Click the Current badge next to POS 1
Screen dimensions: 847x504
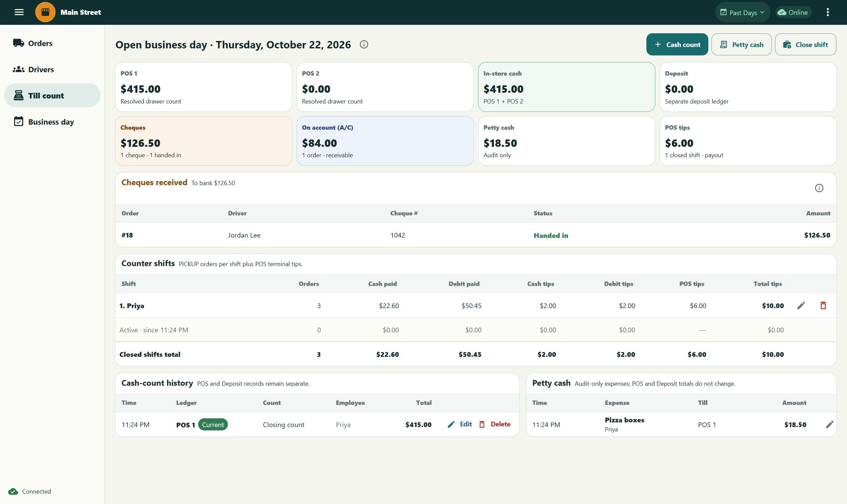(213, 424)
